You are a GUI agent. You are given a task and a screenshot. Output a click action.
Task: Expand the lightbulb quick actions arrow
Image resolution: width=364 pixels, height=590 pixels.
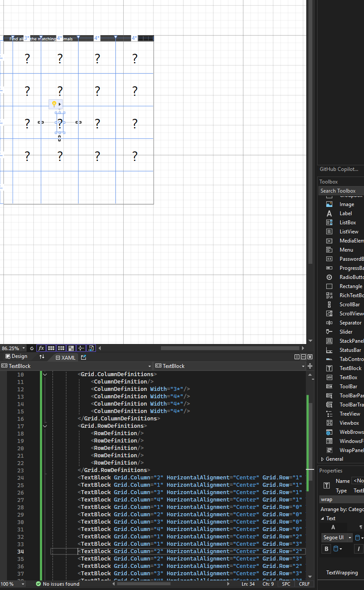coord(60,104)
